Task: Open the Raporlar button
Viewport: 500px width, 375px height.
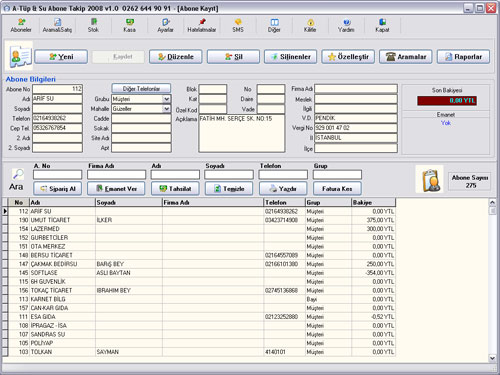Action: click(x=463, y=57)
